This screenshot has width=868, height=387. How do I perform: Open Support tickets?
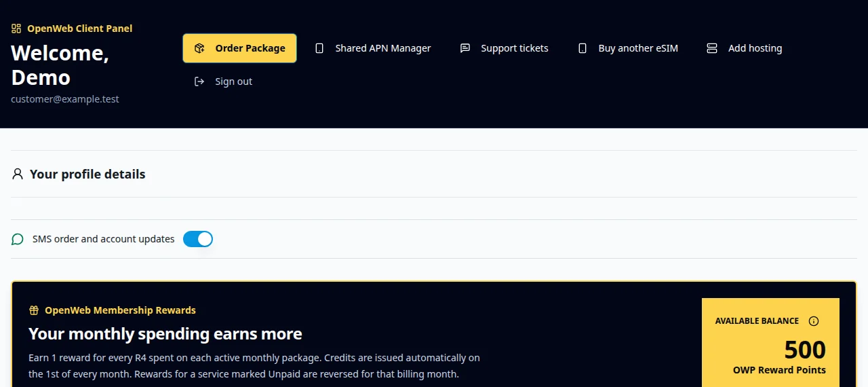pos(504,48)
